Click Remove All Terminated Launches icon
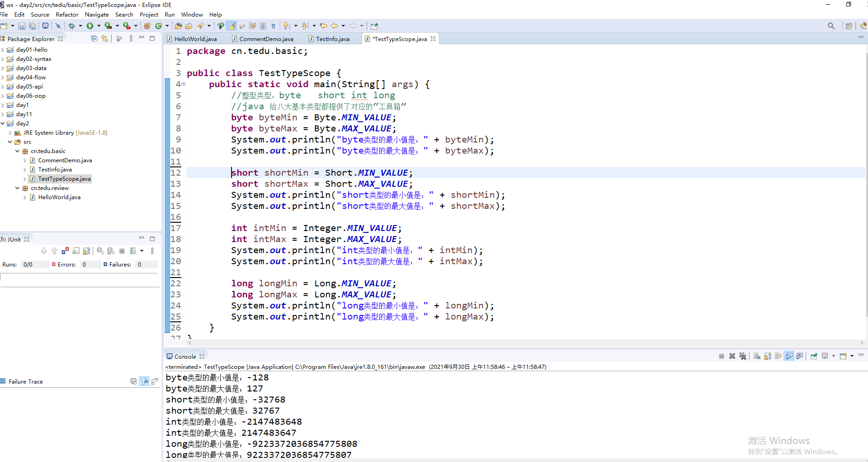Screen dimensions: 868x462 [743, 356]
